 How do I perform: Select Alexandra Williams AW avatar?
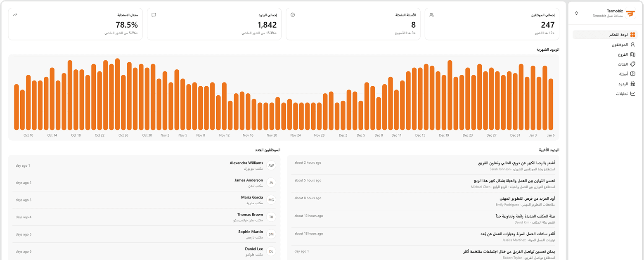click(x=271, y=165)
